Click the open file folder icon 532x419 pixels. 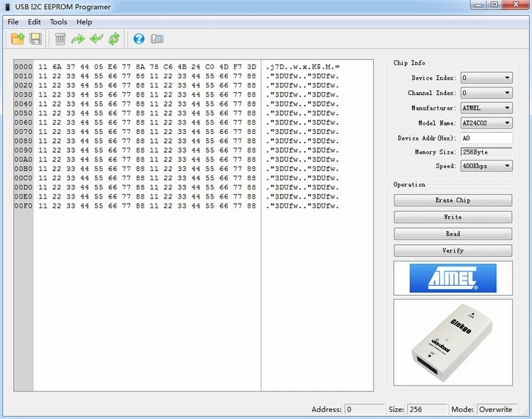point(17,39)
